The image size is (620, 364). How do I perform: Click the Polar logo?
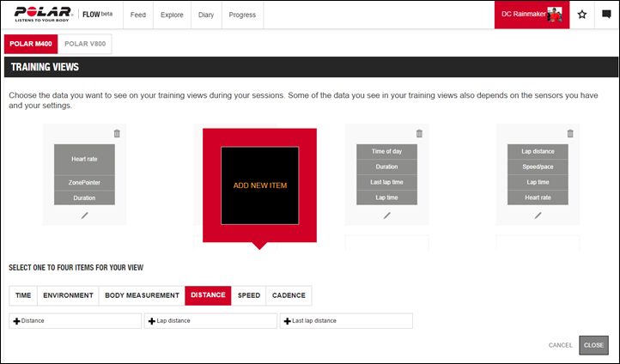44,15
